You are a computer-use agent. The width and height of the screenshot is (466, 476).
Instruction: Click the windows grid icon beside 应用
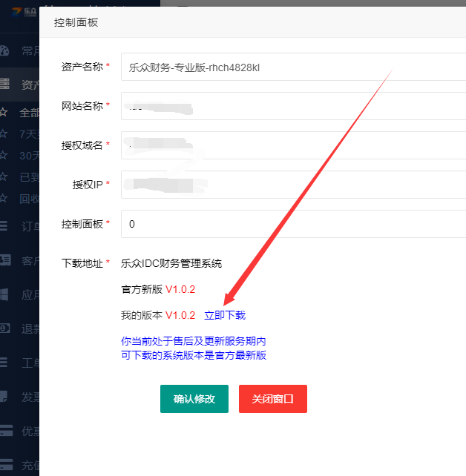[4, 294]
